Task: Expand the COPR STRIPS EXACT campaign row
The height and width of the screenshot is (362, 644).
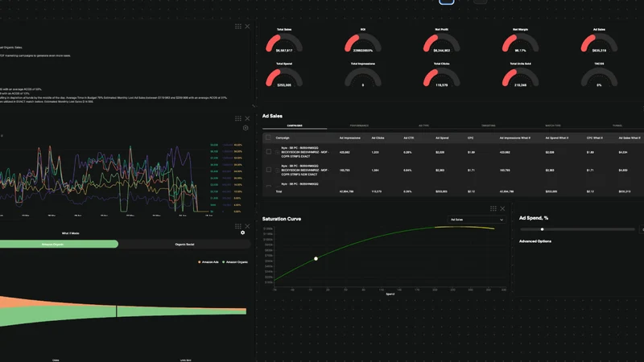Action: (277, 152)
